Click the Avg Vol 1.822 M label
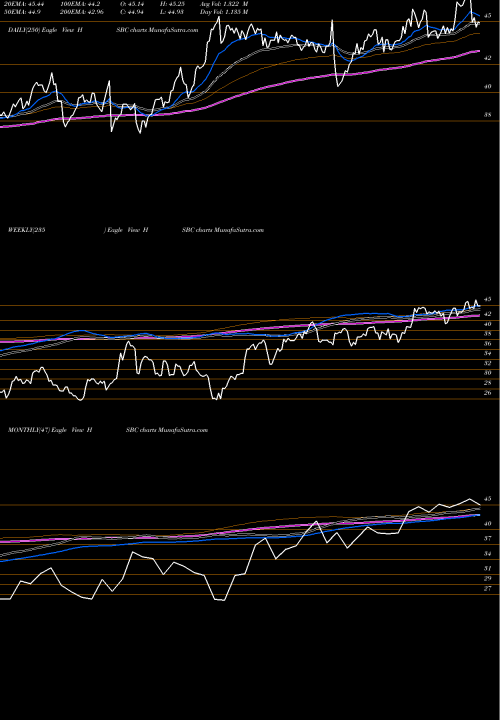This screenshot has width=500, height=720. point(224,4)
